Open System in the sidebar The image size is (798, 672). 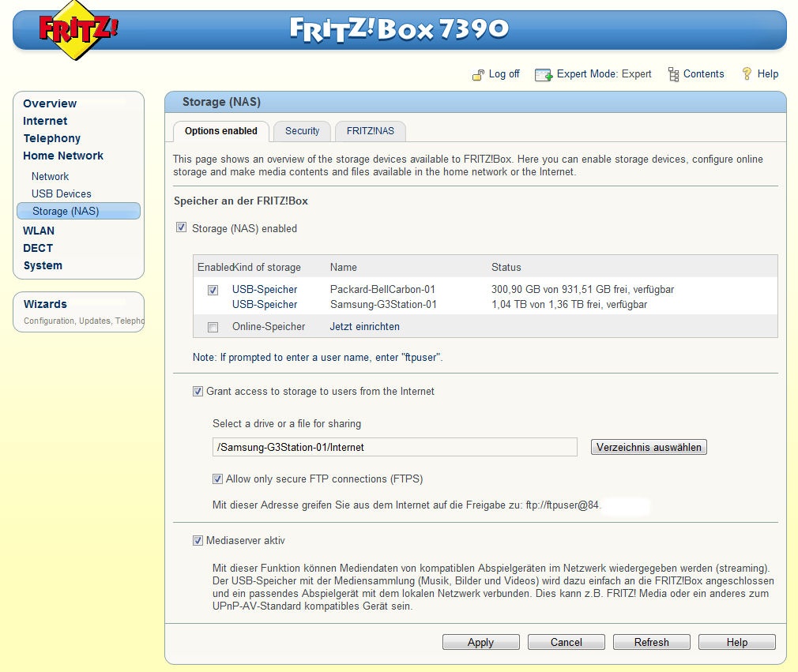(x=43, y=265)
